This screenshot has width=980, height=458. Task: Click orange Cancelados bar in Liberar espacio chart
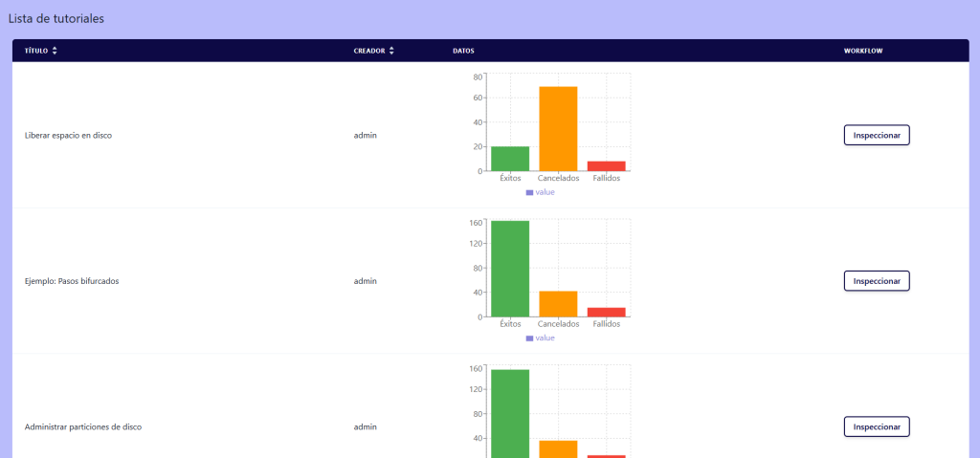pyautogui.click(x=558, y=128)
